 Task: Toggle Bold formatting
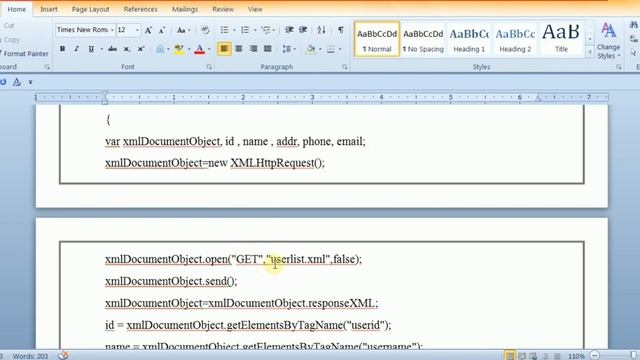click(x=62, y=49)
